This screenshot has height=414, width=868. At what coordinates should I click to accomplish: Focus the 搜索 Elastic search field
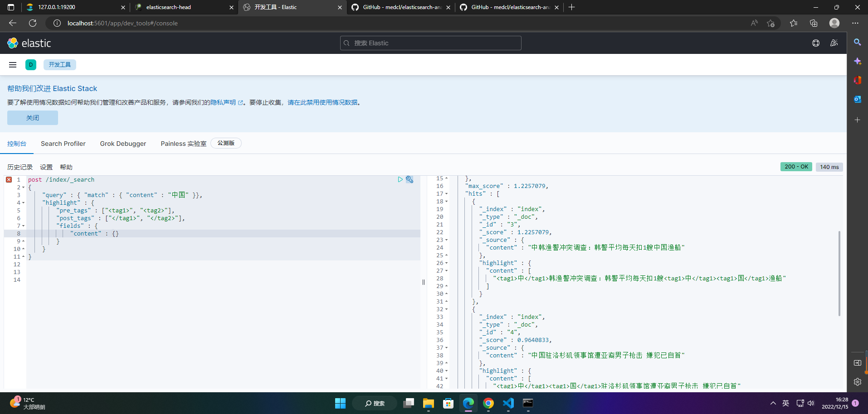tap(431, 43)
